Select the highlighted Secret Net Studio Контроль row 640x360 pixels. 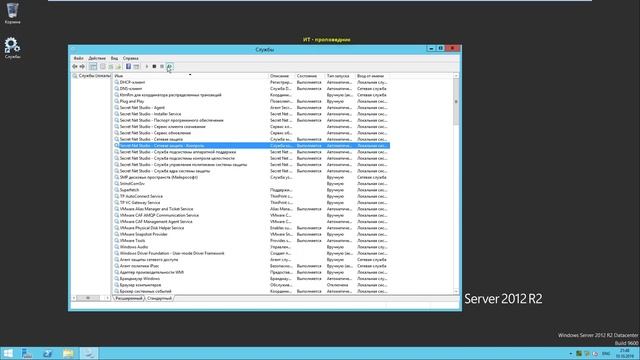(251, 146)
